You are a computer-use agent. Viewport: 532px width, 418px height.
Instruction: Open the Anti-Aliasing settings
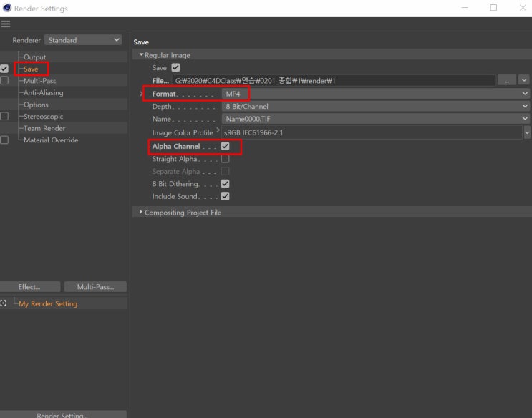coord(44,92)
